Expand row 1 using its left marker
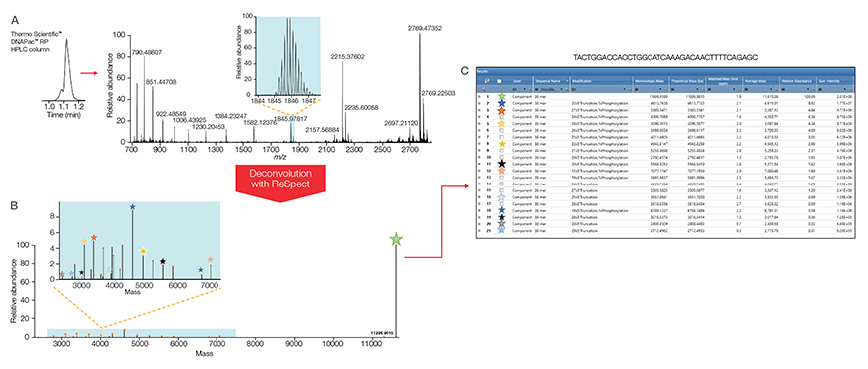 (479, 97)
